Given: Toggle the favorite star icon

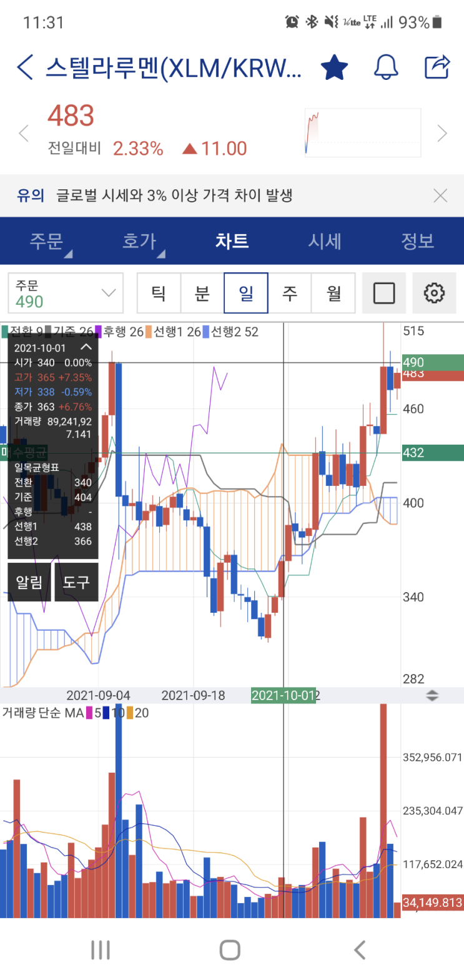Looking at the screenshot, I should click(x=334, y=67).
